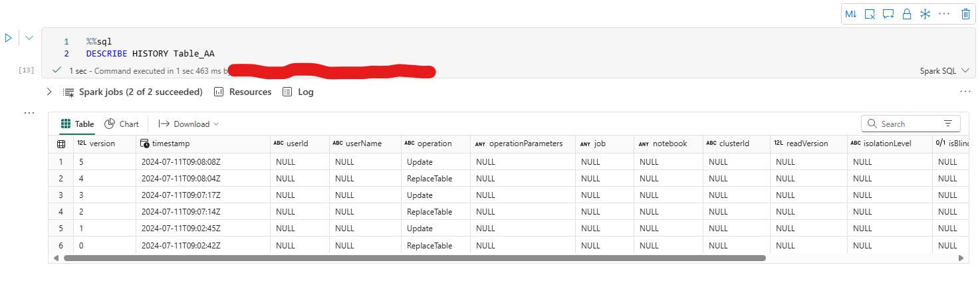Click the job column header
Viewport: 980px width, 287px height.
(604, 143)
